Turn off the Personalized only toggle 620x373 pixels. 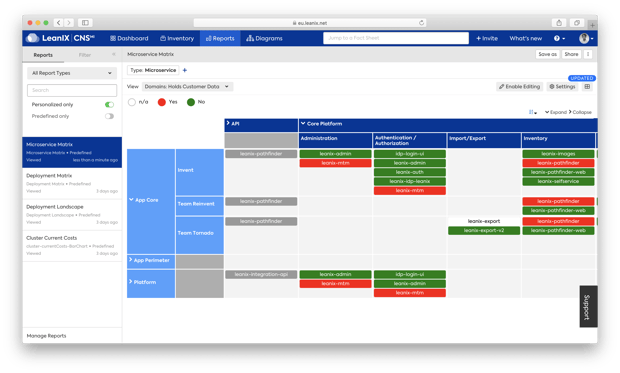pyautogui.click(x=109, y=105)
